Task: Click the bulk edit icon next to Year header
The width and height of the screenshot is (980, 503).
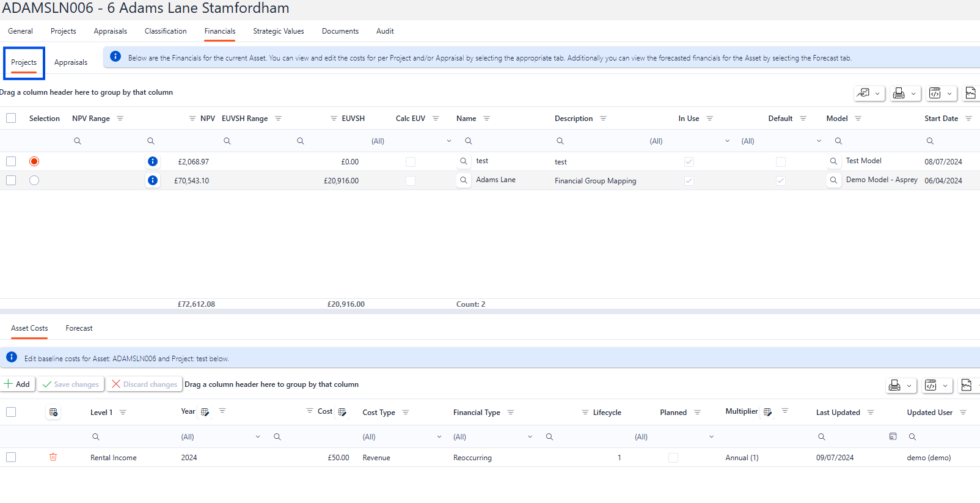Action: [205, 412]
